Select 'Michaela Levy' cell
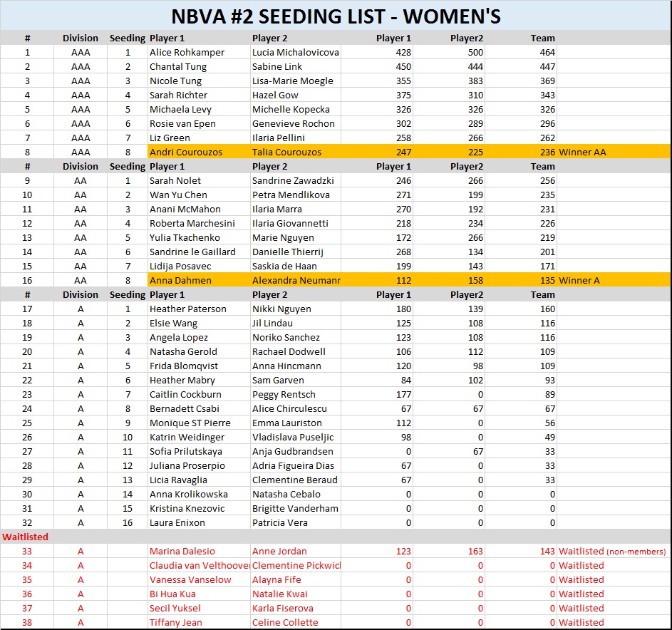This screenshot has width=672, height=630. 199,109
